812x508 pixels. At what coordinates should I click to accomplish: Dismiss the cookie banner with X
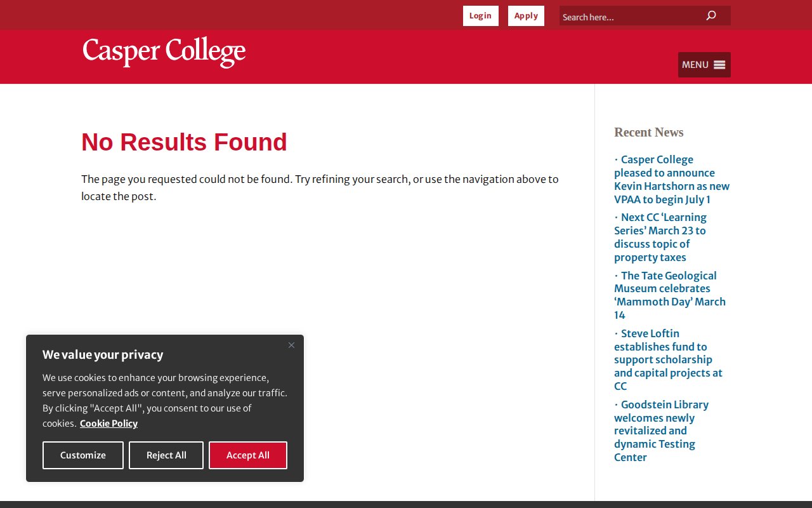(291, 345)
